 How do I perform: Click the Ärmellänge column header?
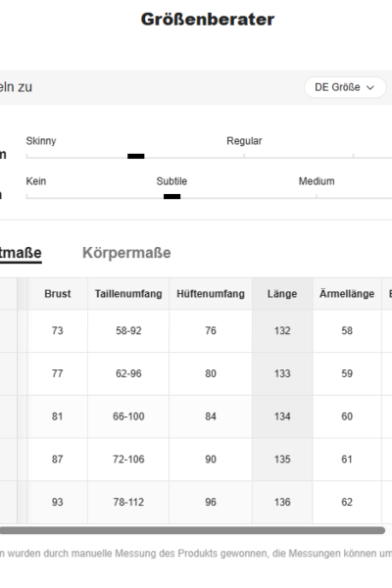[347, 294]
